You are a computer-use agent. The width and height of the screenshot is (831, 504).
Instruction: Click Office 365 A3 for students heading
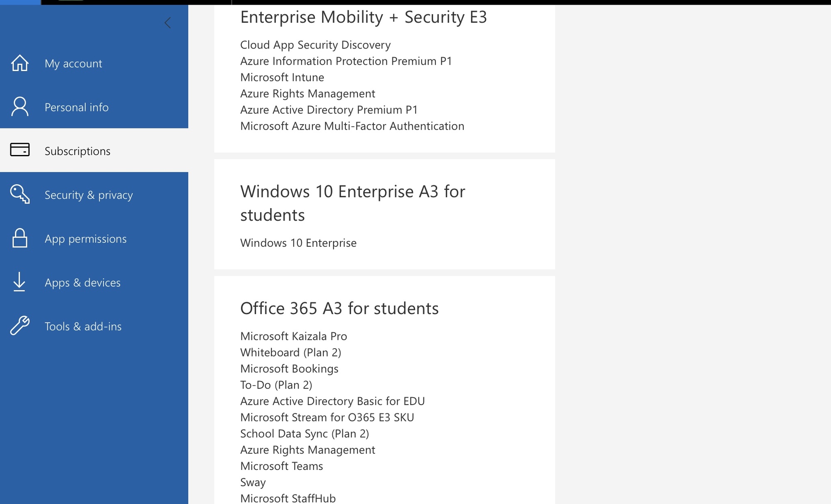pos(339,308)
